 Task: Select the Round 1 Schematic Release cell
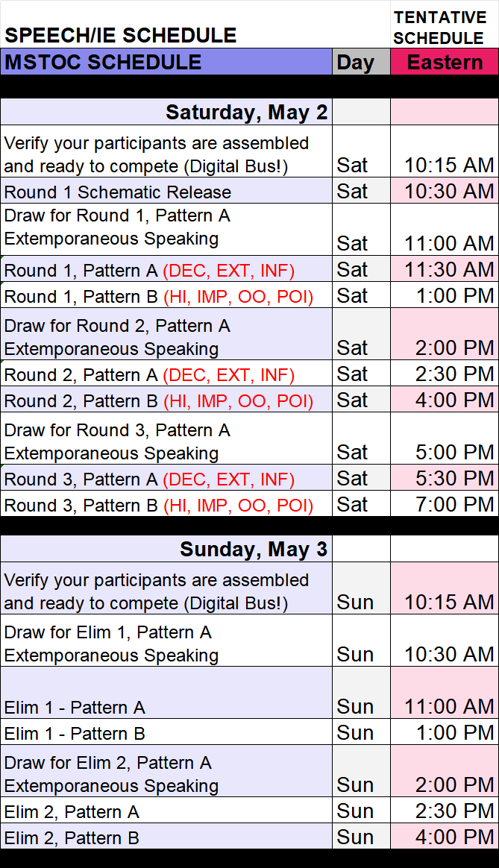point(118,192)
